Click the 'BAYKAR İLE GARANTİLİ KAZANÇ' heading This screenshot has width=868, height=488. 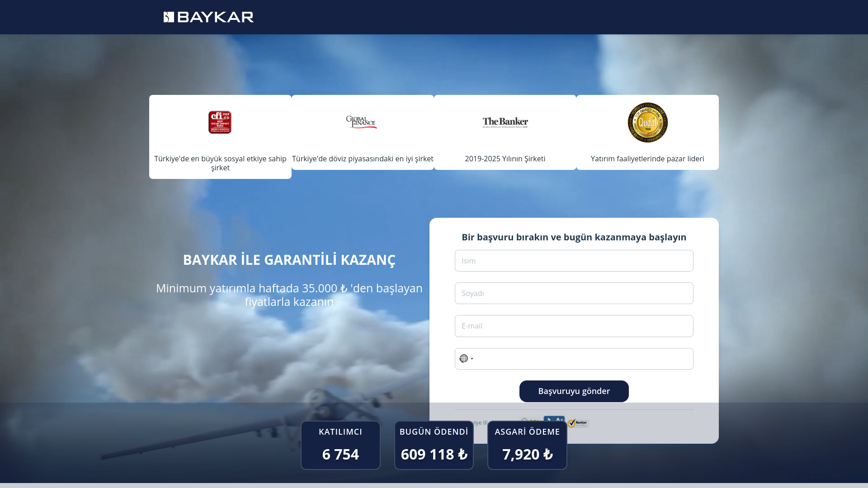pos(289,260)
